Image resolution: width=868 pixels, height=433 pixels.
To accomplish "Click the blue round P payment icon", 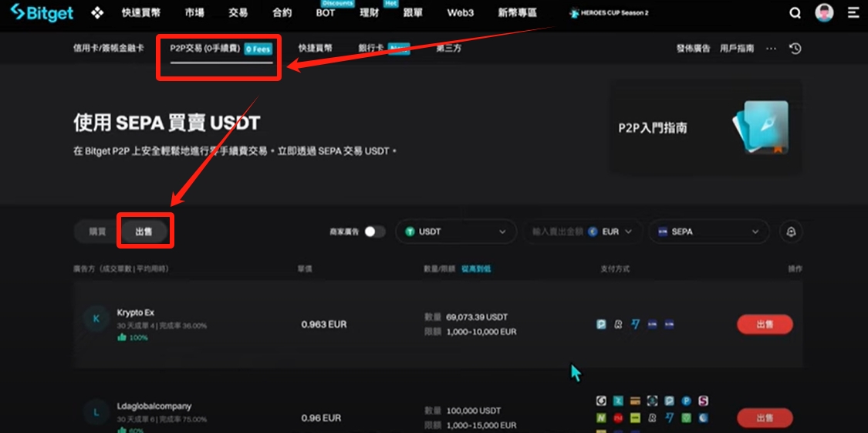I will tap(687, 401).
